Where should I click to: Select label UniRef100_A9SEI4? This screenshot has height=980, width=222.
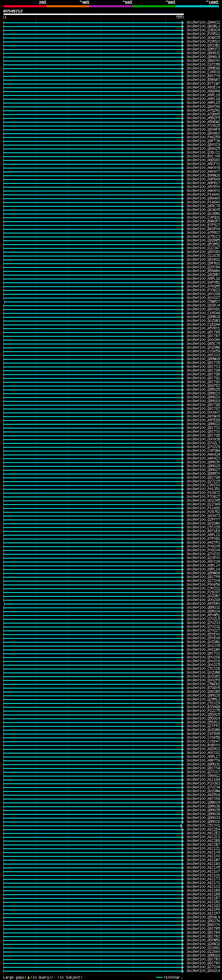[203, 88]
